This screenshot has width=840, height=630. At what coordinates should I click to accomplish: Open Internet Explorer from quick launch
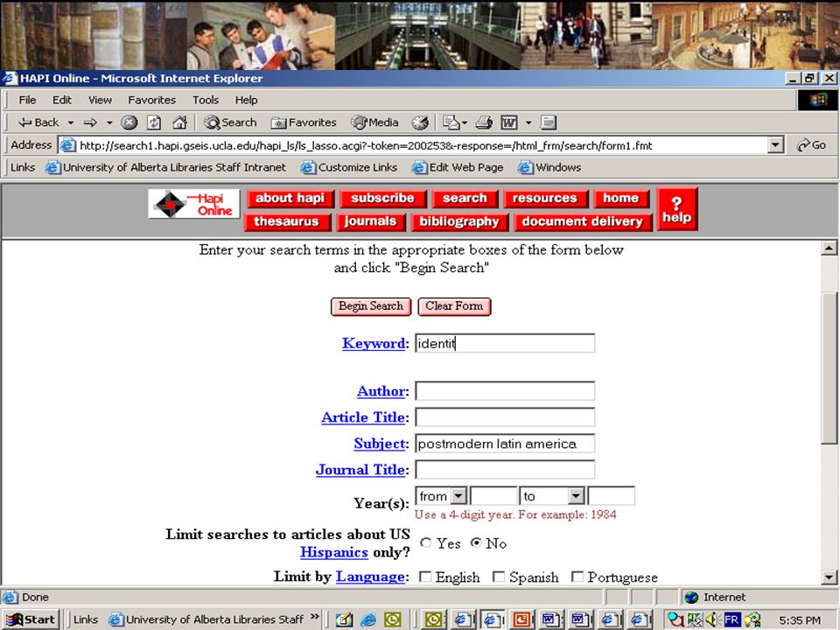click(x=368, y=619)
